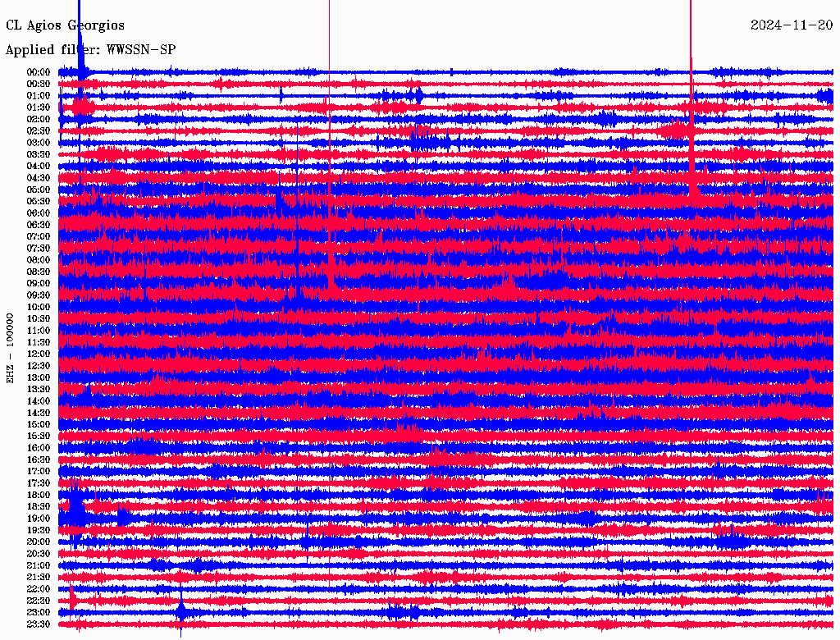Select the 12:30 time row label
Image resolution: width=840 pixels, height=640 pixels.
point(39,366)
